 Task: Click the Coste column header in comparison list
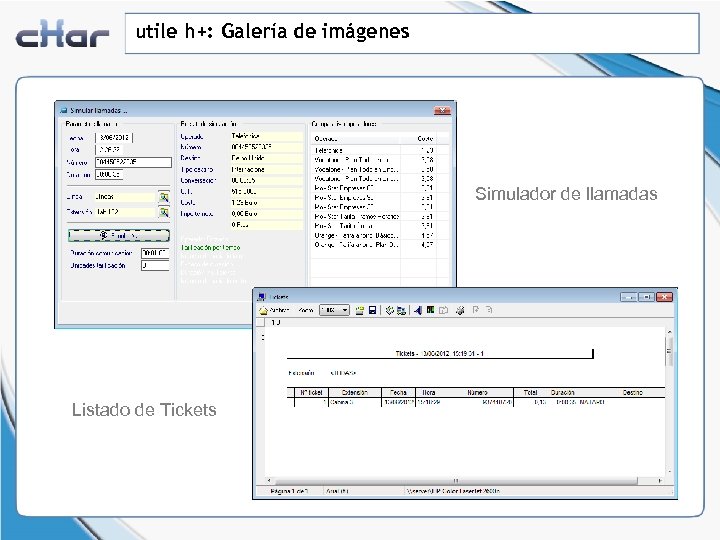418,139
